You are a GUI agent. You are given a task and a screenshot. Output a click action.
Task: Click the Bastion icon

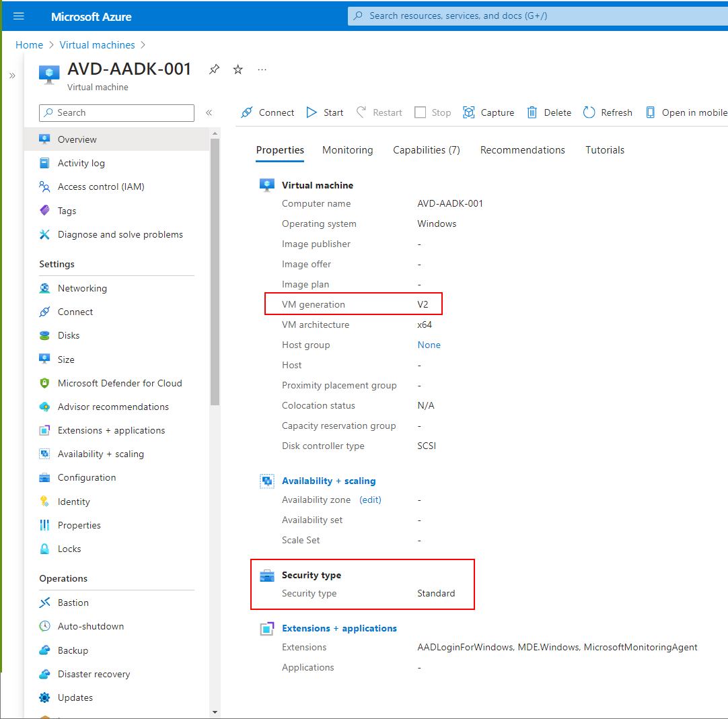(44, 603)
